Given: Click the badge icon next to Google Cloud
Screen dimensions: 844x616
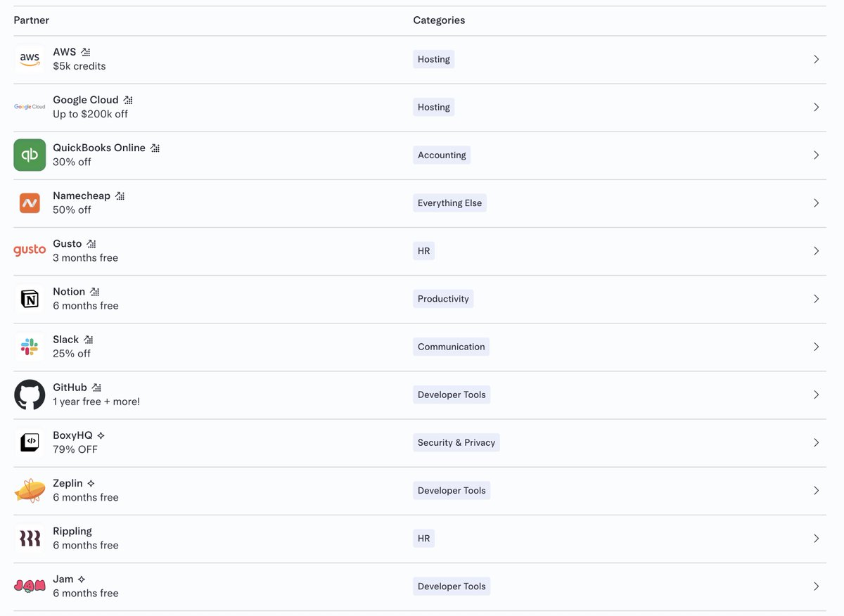Looking at the screenshot, I should point(128,100).
